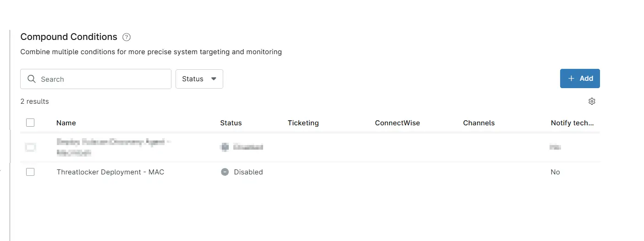This screenshot has height=241, width=644.
Task: Sort by the Status column header
Action: tap(231, 123)
